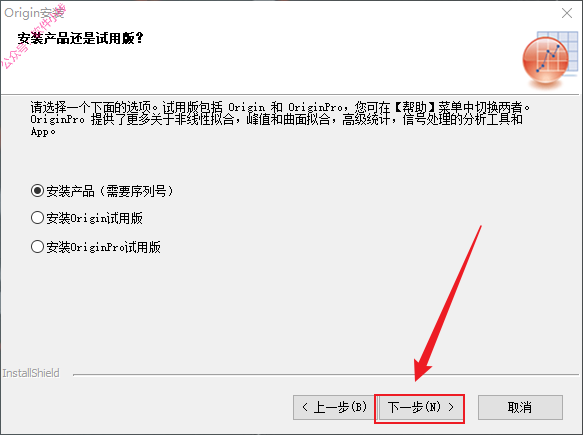Click the 安装OriginPro试用版 label text
Image resolution: width=583 pixels, height=435 pixels.
tap(103, 247)
